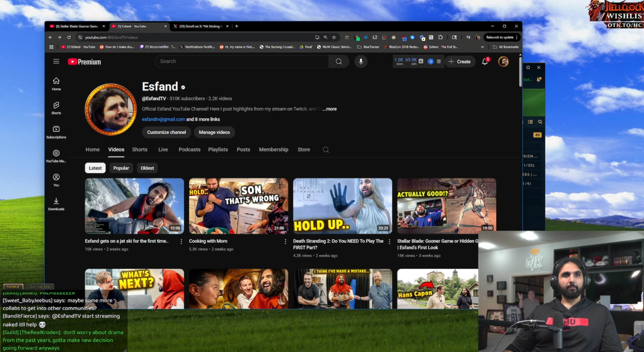Open WHAT'S NEXT video thumbnail
Image resolution: width=644 pixels, height=352 pixels.
pos(135,289)
